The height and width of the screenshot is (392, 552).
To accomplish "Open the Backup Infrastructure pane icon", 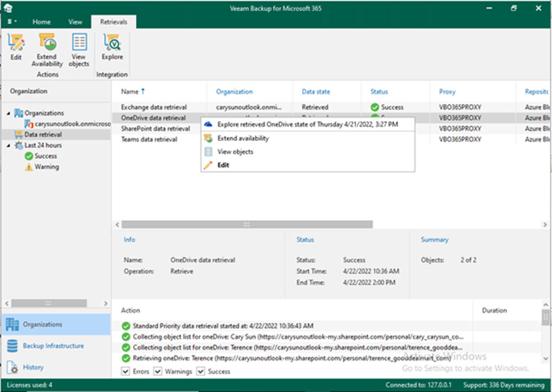I will [x=12, y=346].
